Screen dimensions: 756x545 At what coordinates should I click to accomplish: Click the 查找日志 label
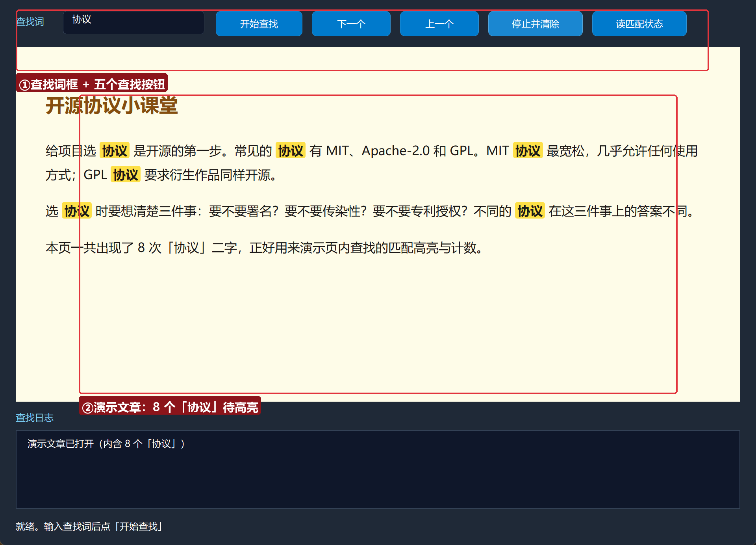coord(35,418)
